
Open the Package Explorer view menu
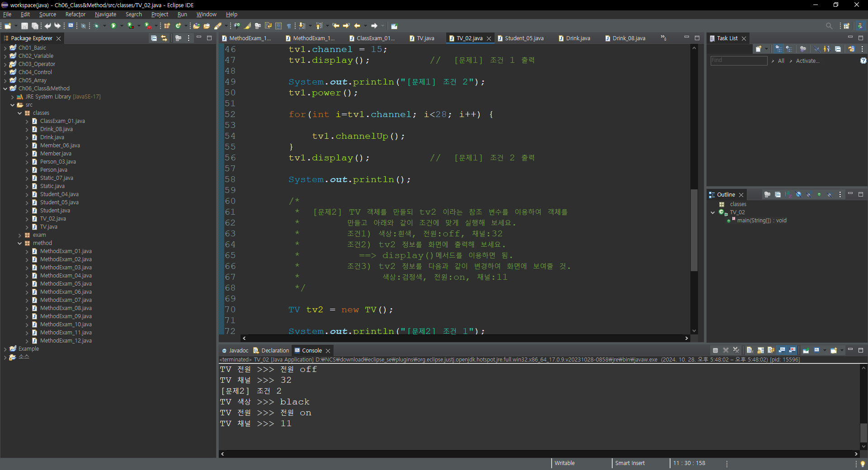(189, 38)
